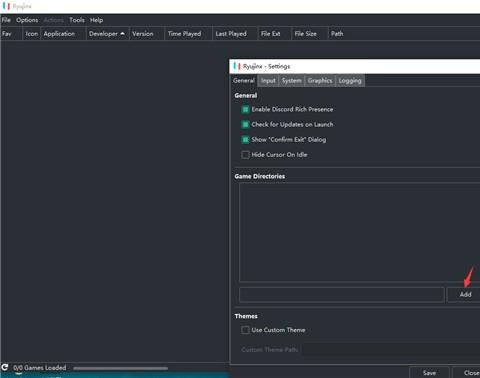Click the Game Directories list box

point(359,232)
